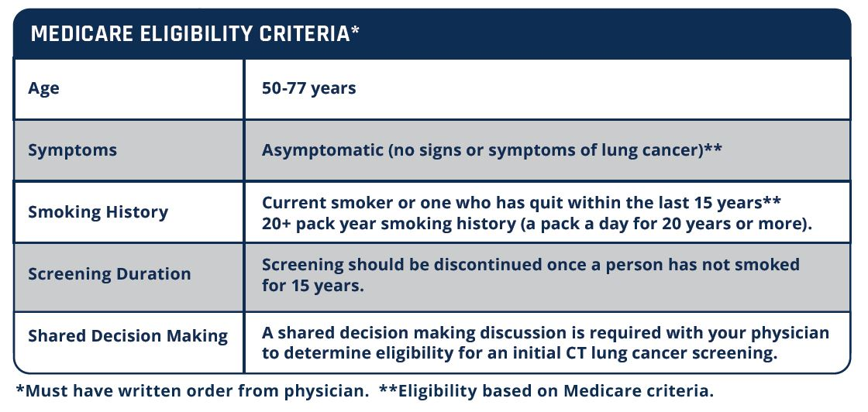
Task: Click the shared decision making discussion sentence
Action: tap(545, 333)
